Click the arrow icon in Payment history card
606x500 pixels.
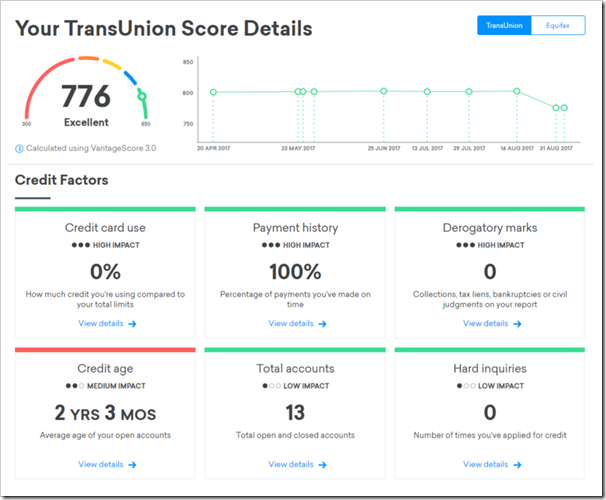pos(322,324)
